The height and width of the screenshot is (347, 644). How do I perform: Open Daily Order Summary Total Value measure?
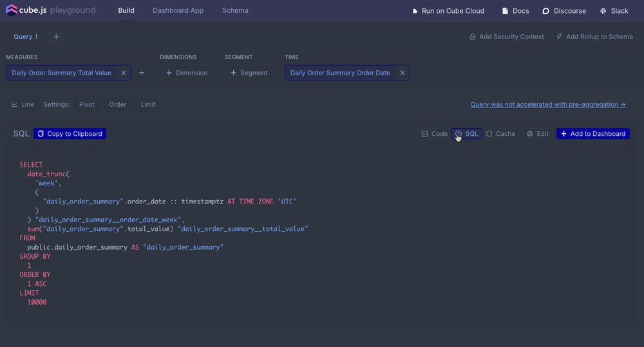pyautogui.click(x=62, y=73)
